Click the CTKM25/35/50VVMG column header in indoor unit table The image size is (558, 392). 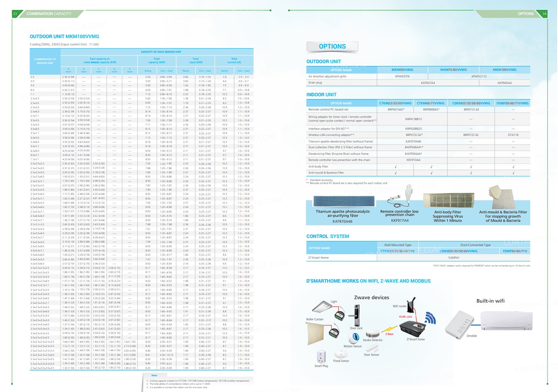pyautogui.click(x=395, y=103)
